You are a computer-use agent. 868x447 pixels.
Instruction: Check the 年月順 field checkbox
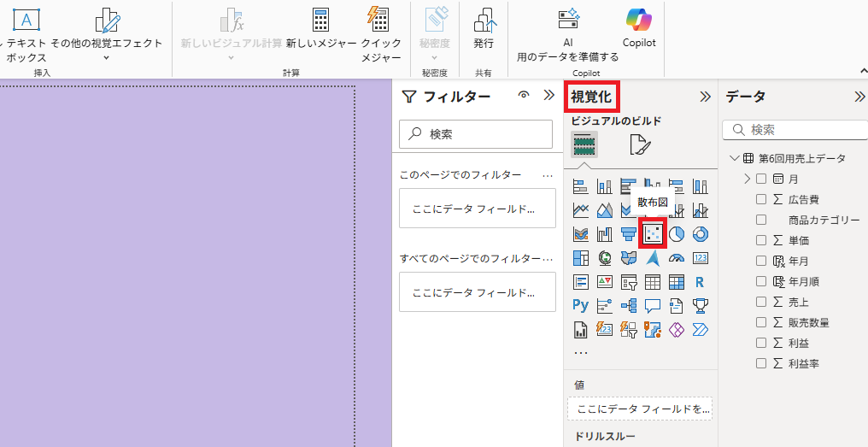tap(761, 281)
